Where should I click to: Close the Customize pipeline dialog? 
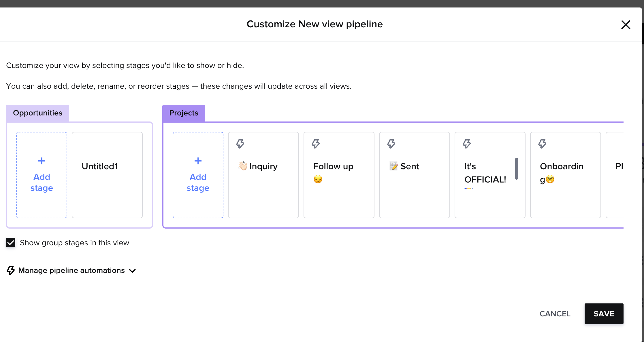[x=626, y=25]
